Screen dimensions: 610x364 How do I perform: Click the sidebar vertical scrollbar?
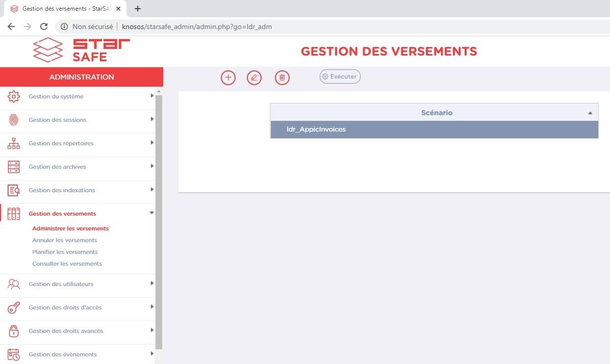coord(159,219)
